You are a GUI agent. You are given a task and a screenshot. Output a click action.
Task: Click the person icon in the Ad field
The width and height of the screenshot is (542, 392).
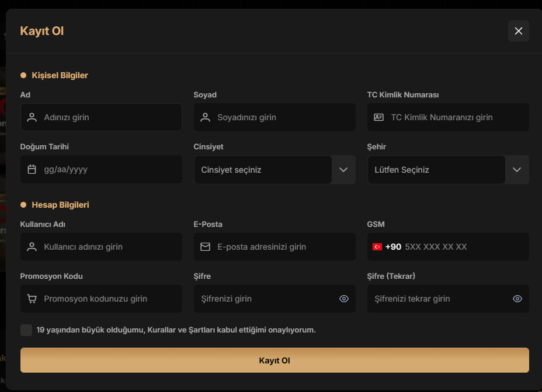click(32, 117)
